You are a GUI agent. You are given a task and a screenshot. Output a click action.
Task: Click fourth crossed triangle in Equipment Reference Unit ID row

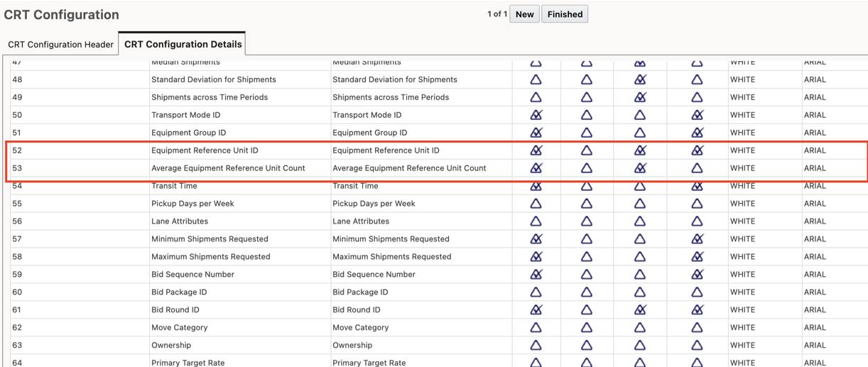[x=698, y=150]
